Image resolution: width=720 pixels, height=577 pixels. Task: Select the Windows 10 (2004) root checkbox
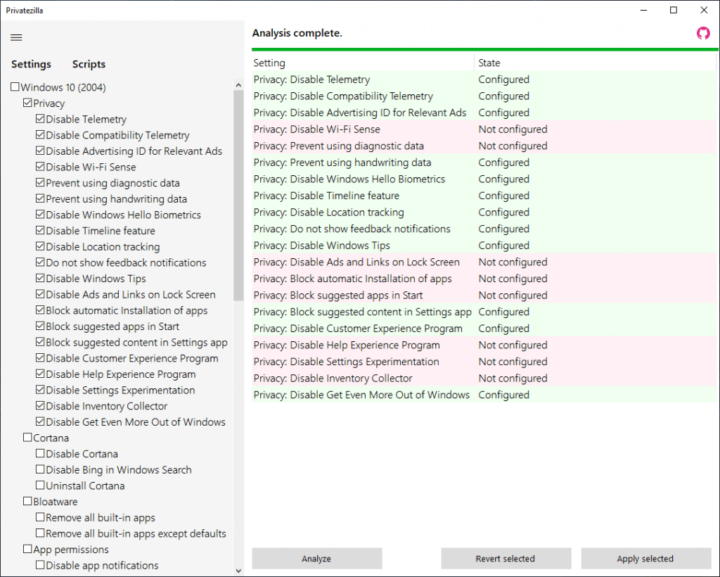(15, 87)
